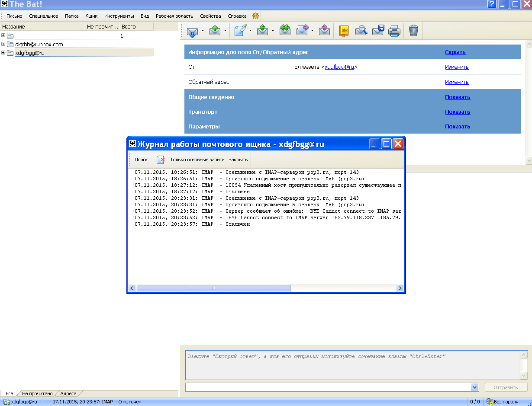Image resolution: width=532 pixels, height=406 pixels.
Task: Expand the unnamed first account folder
Action: [x=3, y=35]
